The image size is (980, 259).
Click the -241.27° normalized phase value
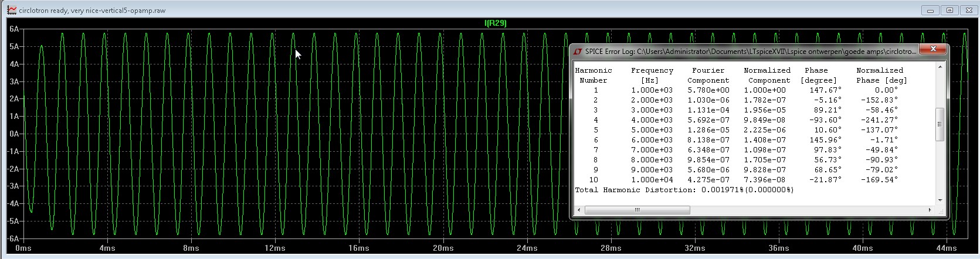879,120
